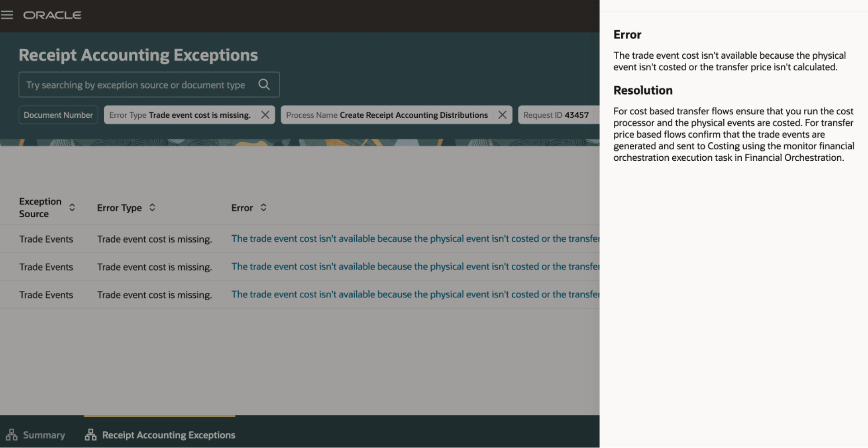Open the first row's error link
Image resolution: width=868 pixels, height=448 pixels.
[x=415, y=238]
